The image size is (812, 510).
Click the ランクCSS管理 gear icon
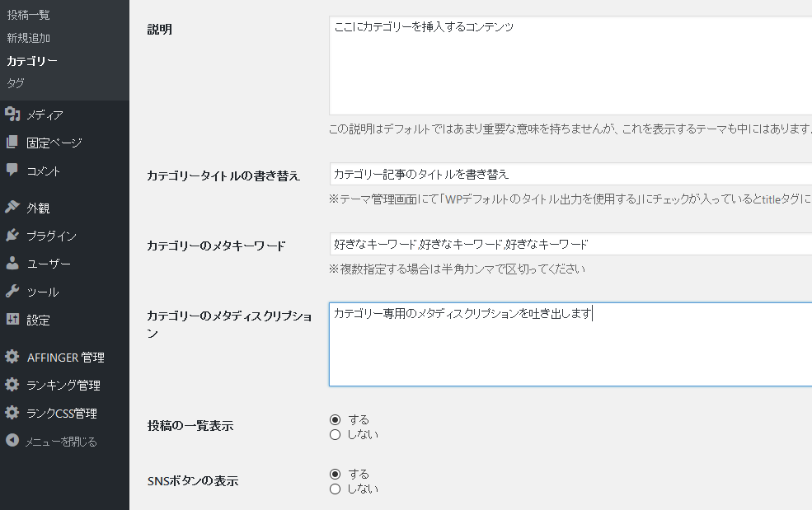pyautogui.click(x=12, y=413)
